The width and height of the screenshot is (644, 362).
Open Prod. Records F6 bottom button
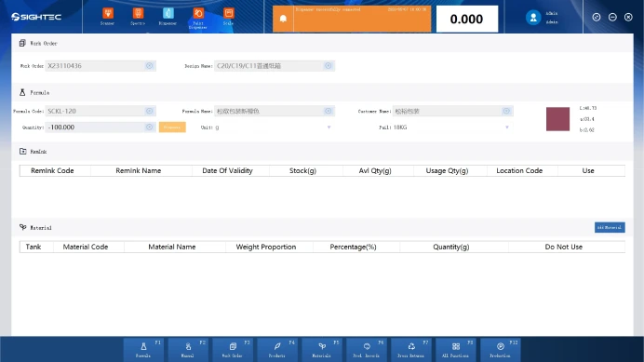[367, 349]
